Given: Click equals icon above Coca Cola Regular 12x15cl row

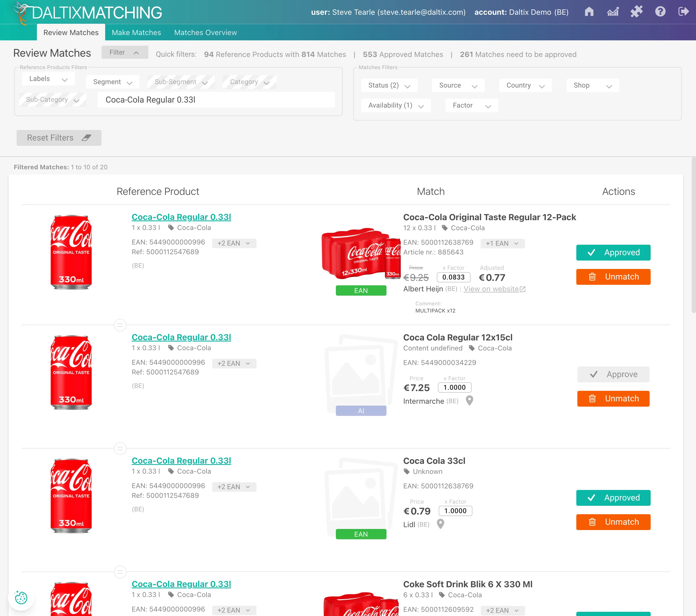Looking at the screenshot, I should tap(120, 325).
